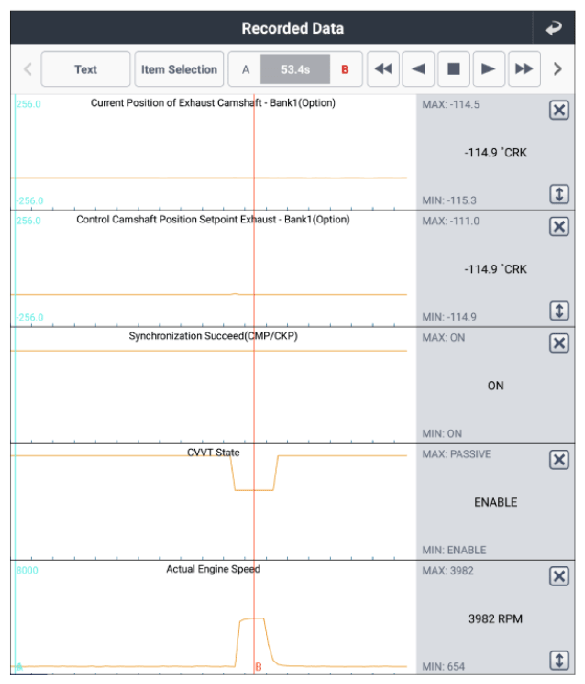The height and width of the screenshot is (684, 585).
Task: Select cursor B marker button
Action: coord(345,69)
